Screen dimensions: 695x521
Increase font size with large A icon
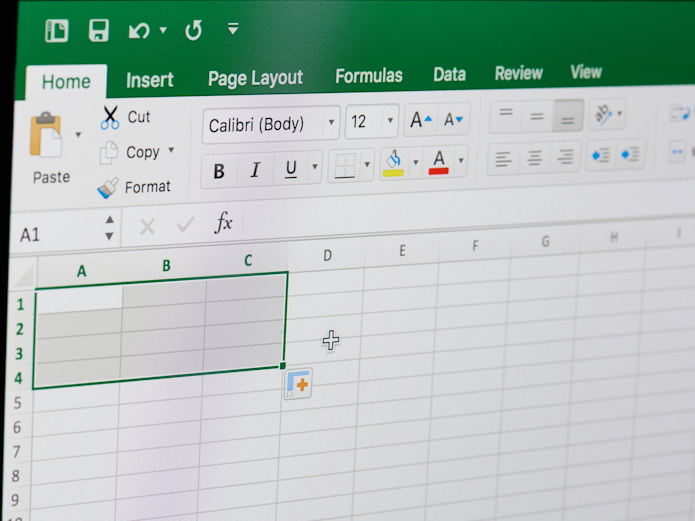point(420,121)
